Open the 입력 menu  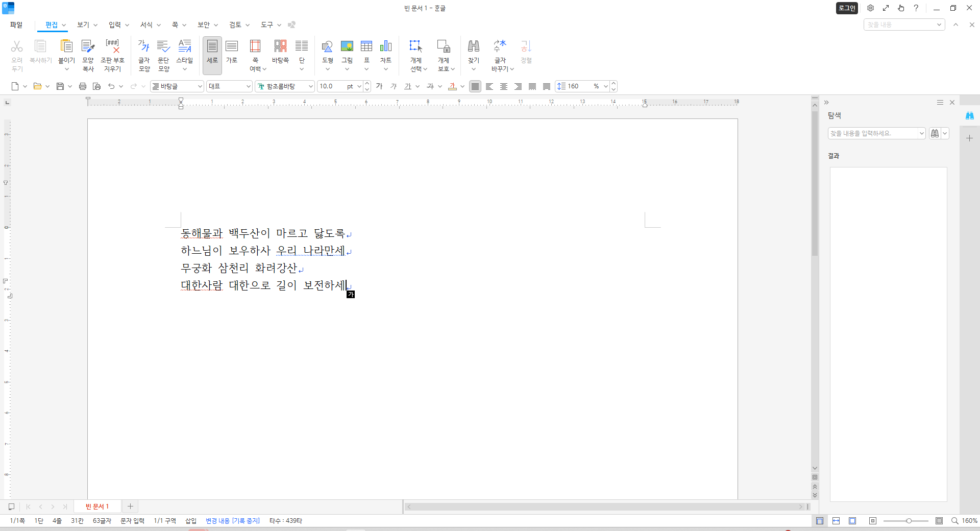tap(115, 25)
